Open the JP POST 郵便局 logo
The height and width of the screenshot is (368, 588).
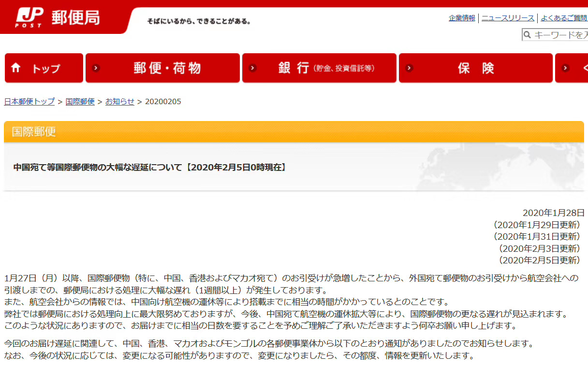click(58, 18)
